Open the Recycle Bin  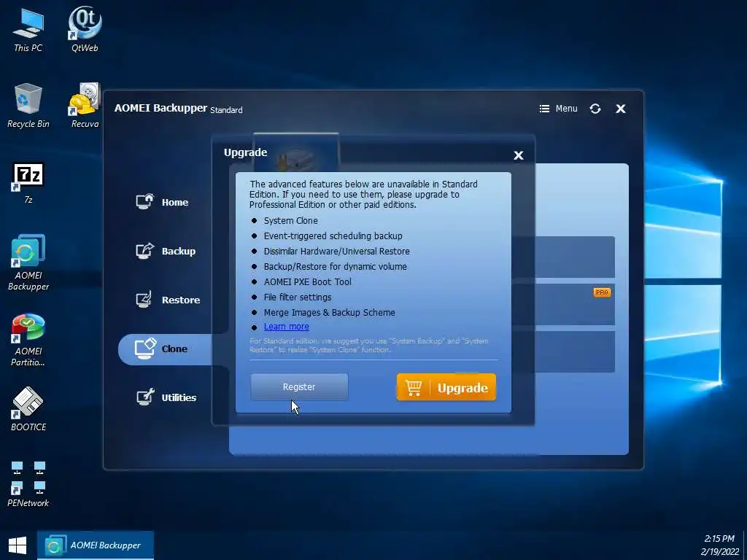(28, 105)
